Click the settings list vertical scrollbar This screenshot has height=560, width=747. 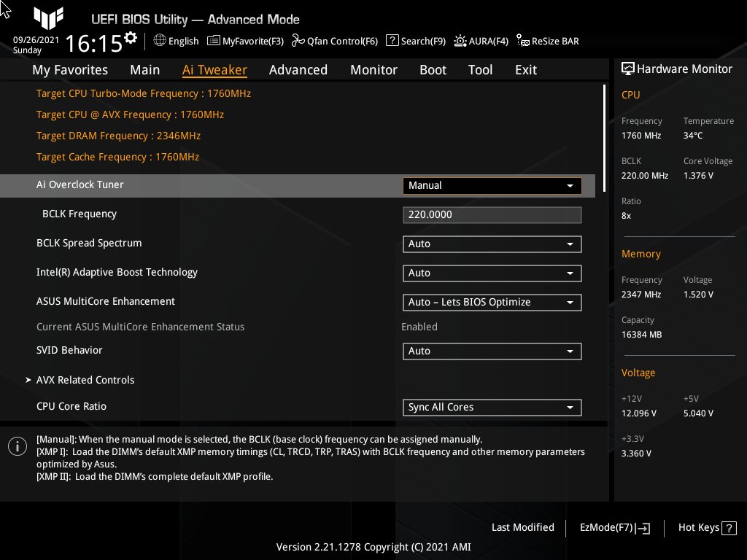click(605, 138)
